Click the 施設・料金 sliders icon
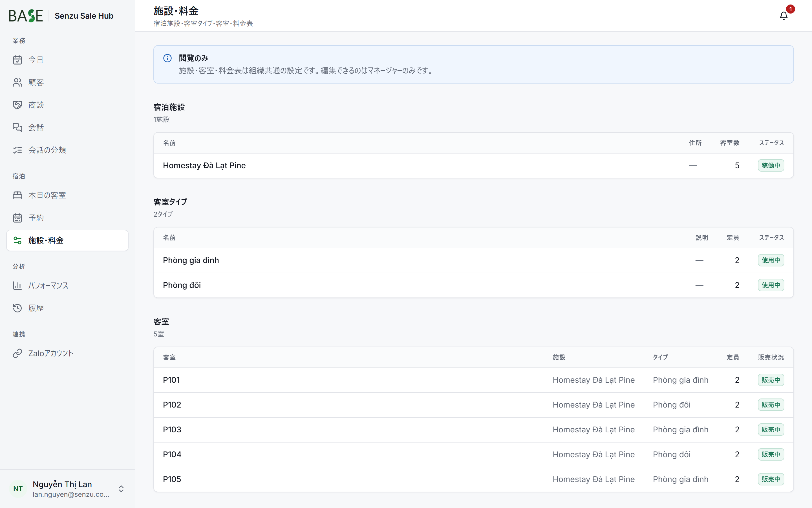Screen dimensions: 812x508 (17, 240)
